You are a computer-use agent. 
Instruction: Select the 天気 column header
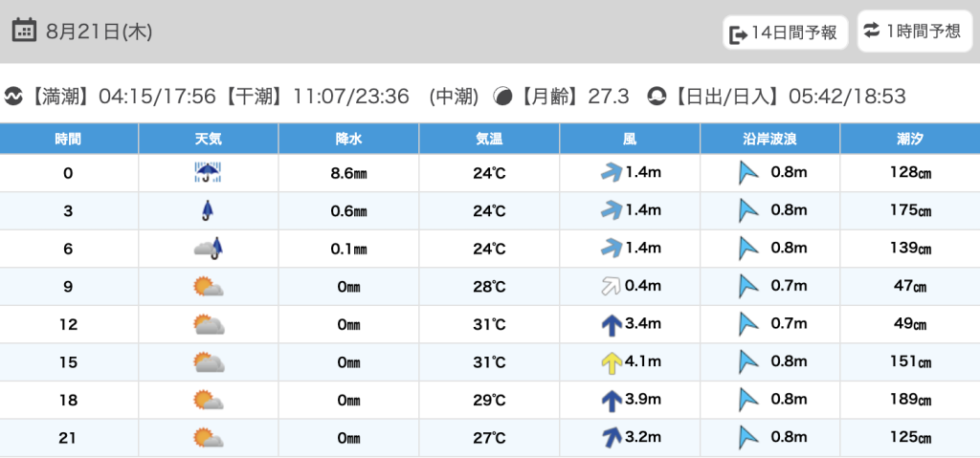coord(208,139)
